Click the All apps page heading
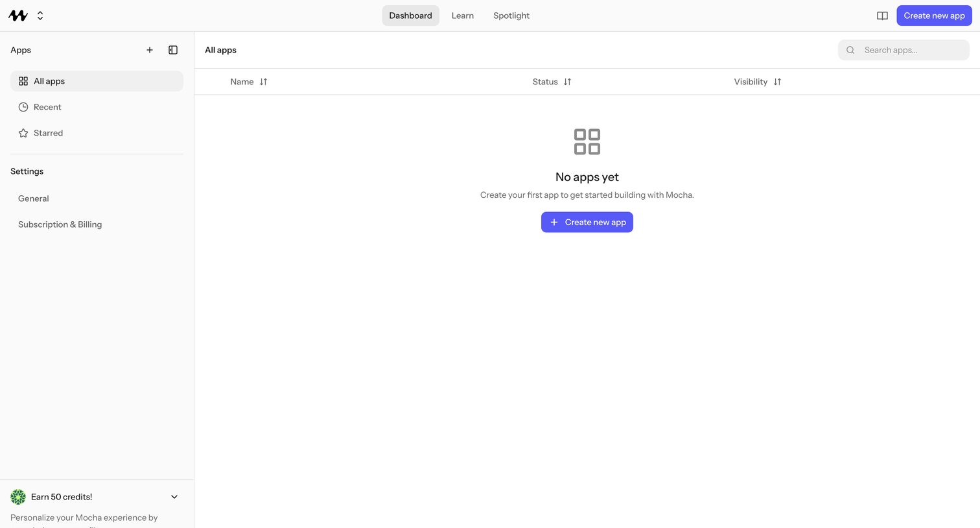Screen dimensions: 980x528 220,50
